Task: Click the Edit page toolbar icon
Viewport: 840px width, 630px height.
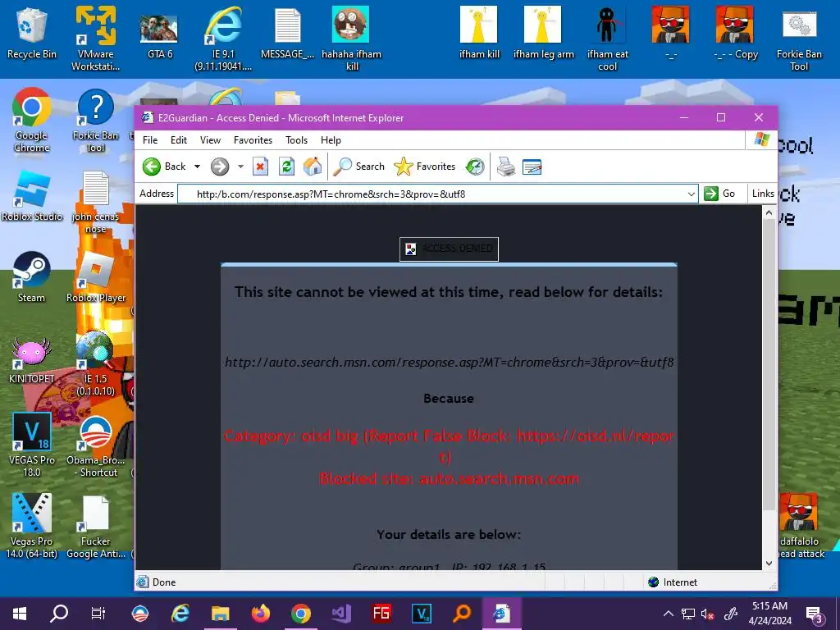Action: coord(532,167)
